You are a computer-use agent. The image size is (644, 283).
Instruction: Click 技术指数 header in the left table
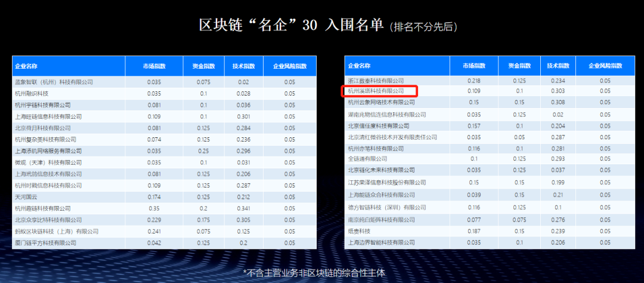pyautogui.click(x=243, y=66)
